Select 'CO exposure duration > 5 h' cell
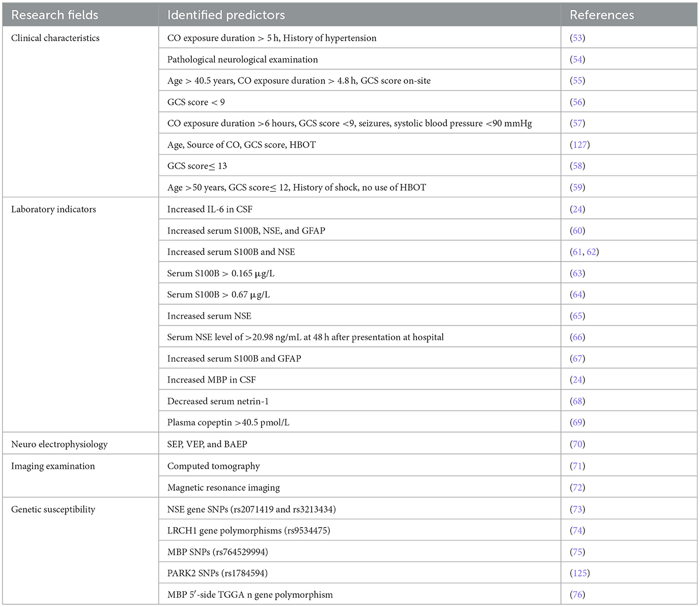The width and height of the screenshot is (700, 607). (359, 38)
